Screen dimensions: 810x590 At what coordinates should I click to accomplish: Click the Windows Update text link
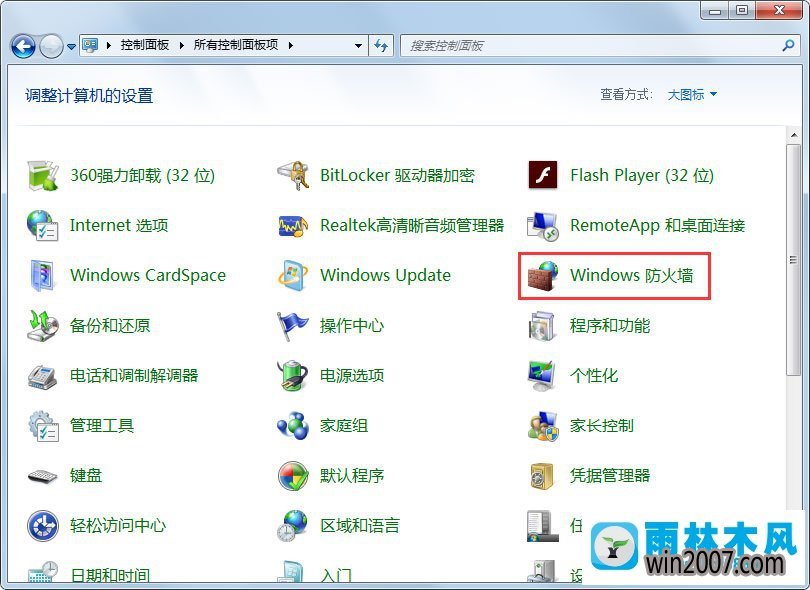[x=385, y=275]
